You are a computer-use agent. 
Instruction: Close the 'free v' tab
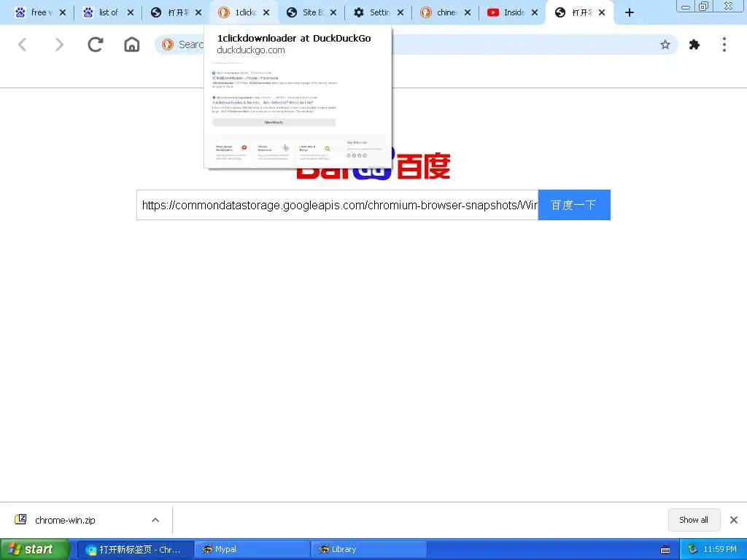[x=63, y=12]
